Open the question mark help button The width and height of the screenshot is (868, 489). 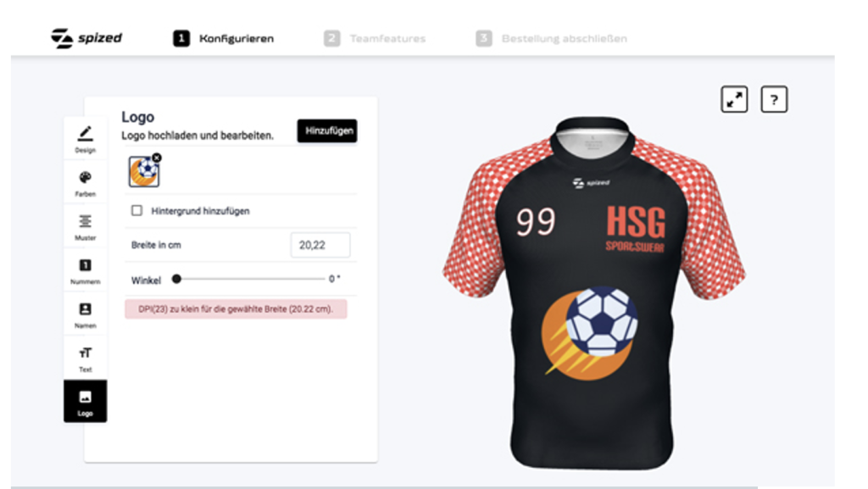pos(774,99)
